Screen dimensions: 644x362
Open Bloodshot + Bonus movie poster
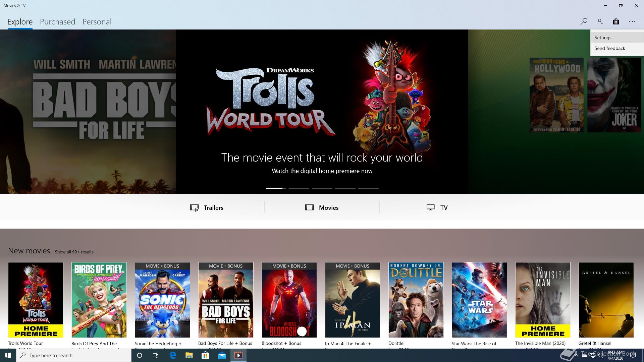click(x=289, y=300)
